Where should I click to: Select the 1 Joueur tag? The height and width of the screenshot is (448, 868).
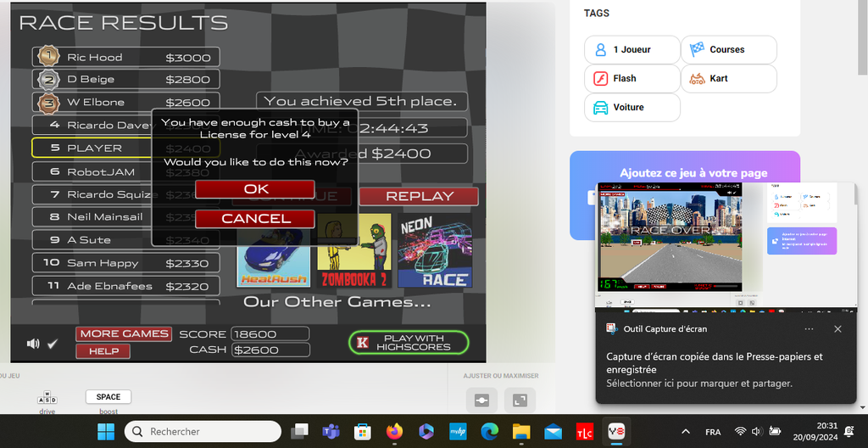[632, 50]
